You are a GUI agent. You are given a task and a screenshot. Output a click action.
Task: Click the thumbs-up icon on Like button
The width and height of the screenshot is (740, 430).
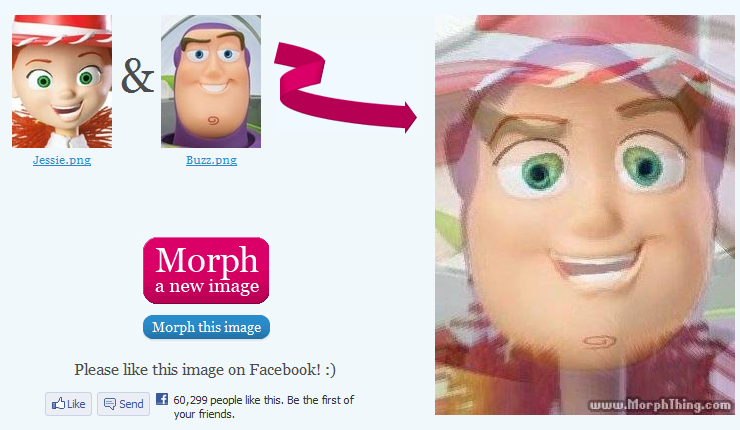pyautogui.click(x=59, y=404)
